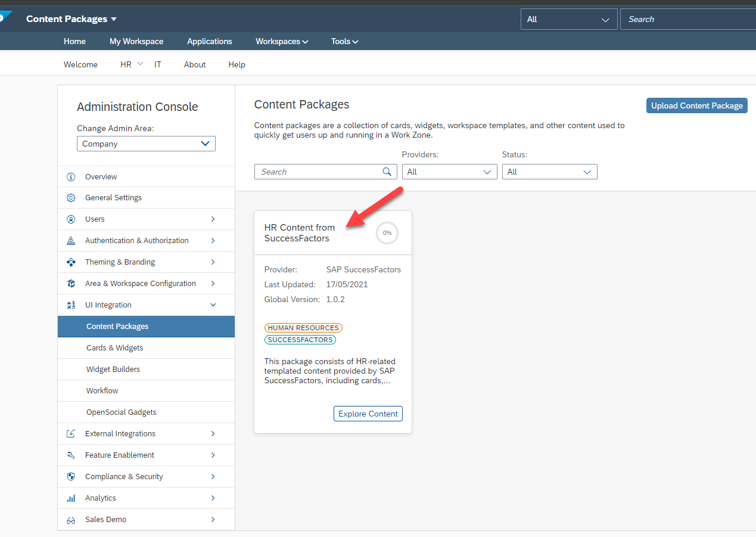Viewport: 756px width, 537px height.
Task: Click the UI Integration icon
Action: coord(71,305)
